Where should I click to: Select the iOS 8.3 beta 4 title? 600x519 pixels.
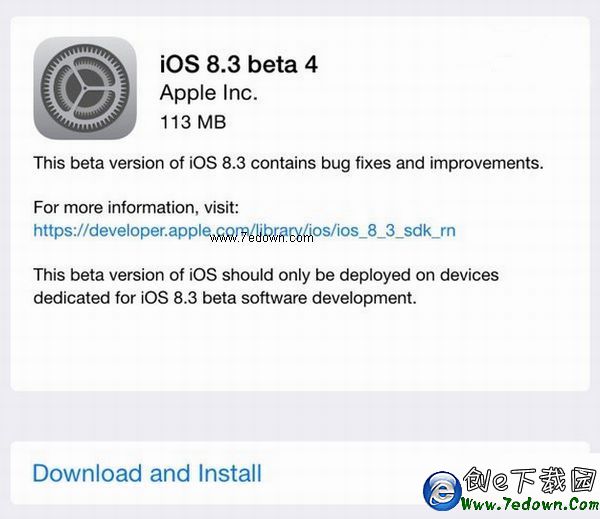coord(239,64)
